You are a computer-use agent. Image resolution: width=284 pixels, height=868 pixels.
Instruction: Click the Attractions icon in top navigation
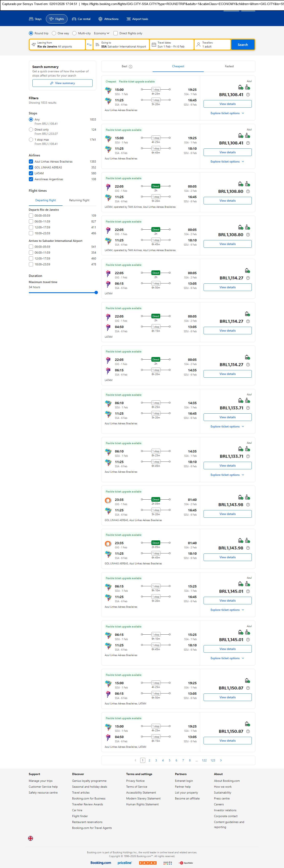(x=100, y=19)
